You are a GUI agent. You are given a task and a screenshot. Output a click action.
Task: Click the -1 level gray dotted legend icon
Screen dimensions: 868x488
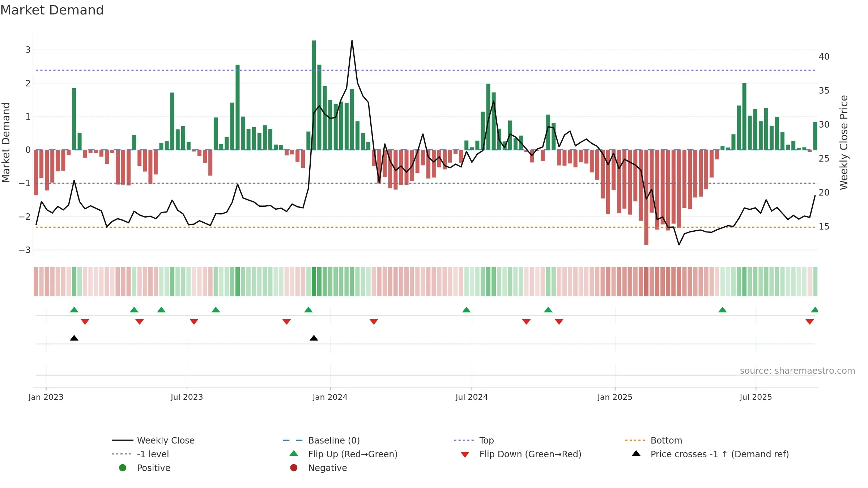122,454
